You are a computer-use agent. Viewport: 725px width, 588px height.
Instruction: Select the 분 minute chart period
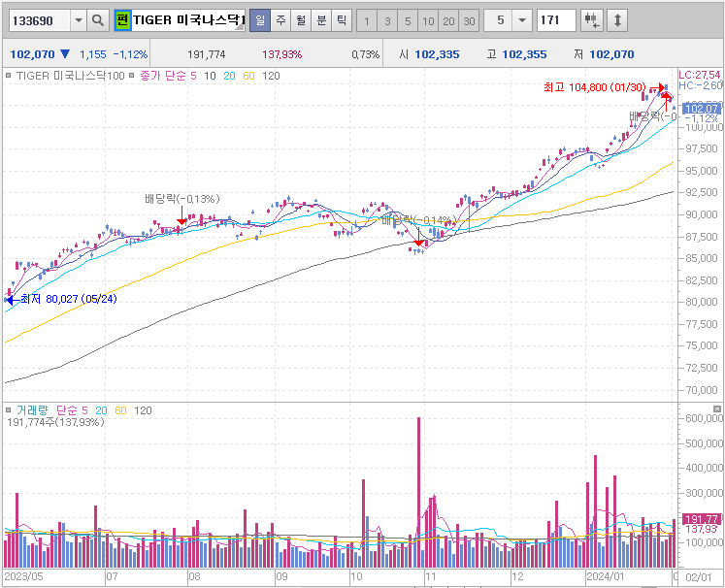click(321, 20)
